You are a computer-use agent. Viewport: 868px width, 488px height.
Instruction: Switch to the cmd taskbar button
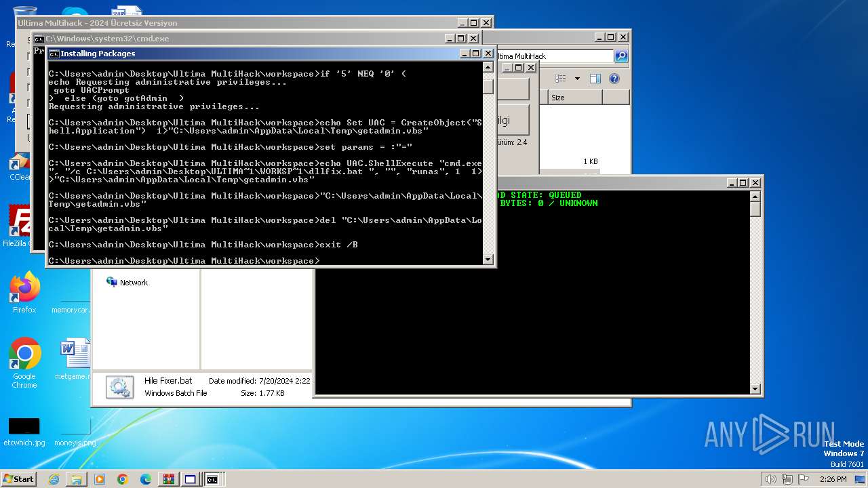coord(213,479)
